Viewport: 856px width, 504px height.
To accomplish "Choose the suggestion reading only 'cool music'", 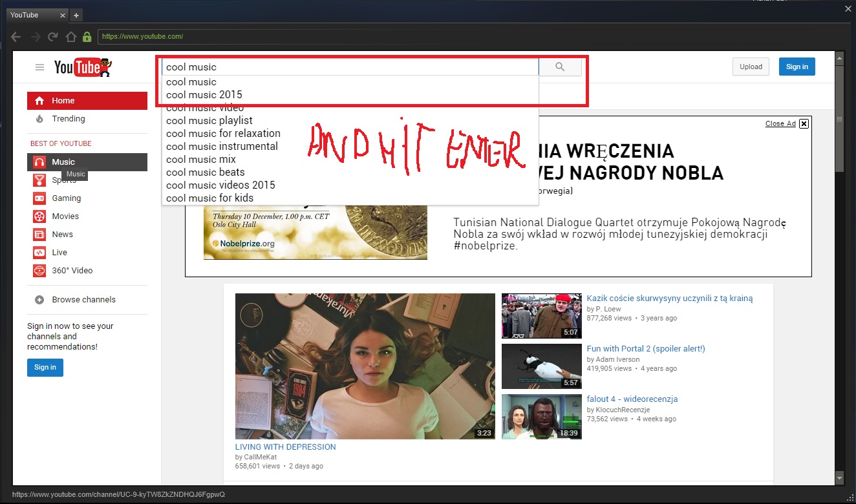I will [x=350, y=82].
